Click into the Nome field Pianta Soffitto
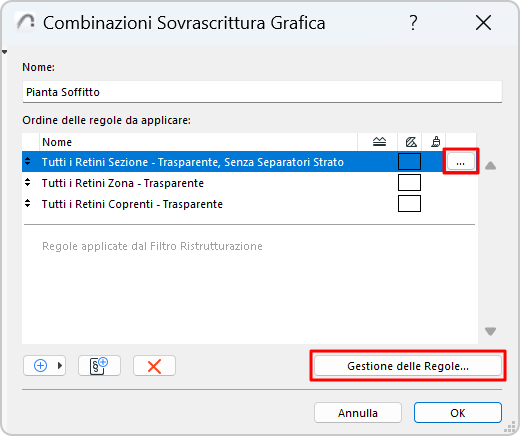520x436 pixels. coord(262,92)
